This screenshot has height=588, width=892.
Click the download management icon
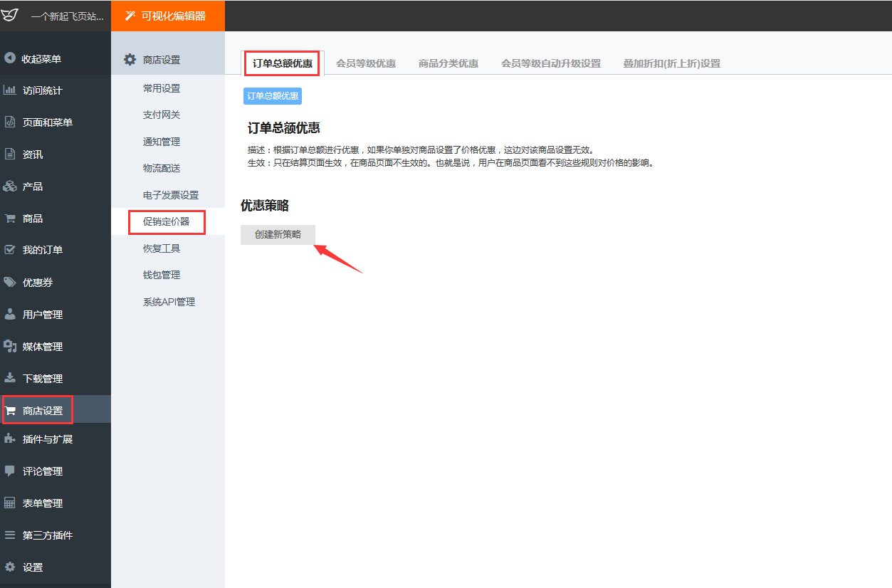(10, 378)
